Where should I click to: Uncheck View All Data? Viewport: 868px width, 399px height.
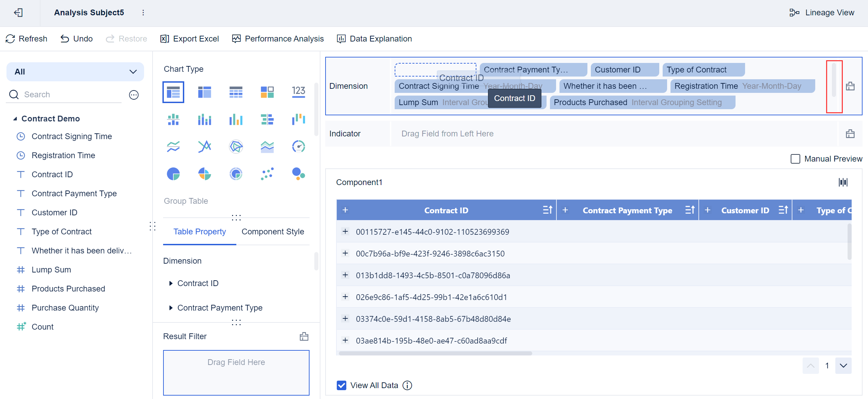[341, 385]
